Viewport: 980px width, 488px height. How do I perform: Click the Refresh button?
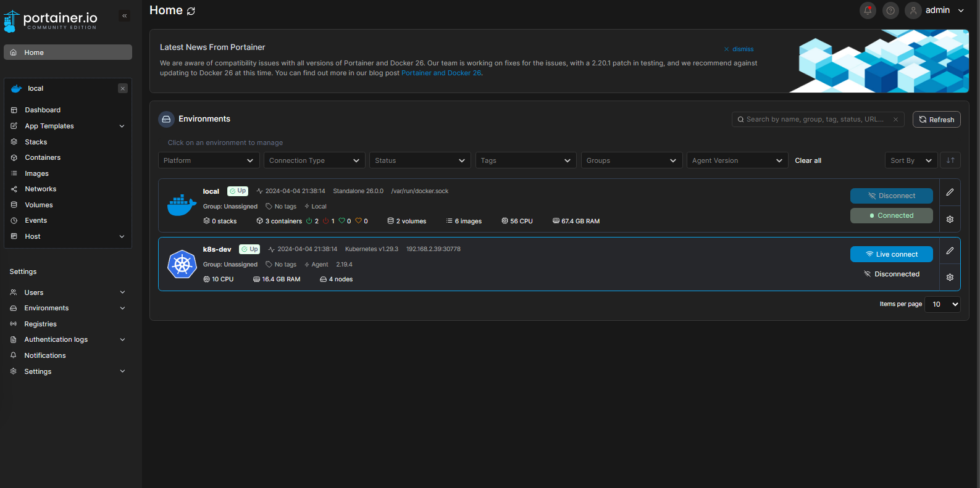tap(937, 120)
